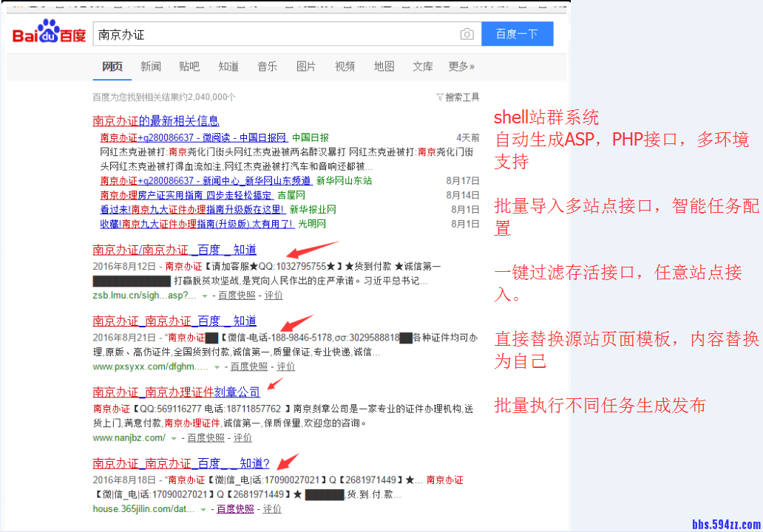Open the 贴吧 Tieba tab
This screenshot has width=763, height=532.
[x=189, y=66]
